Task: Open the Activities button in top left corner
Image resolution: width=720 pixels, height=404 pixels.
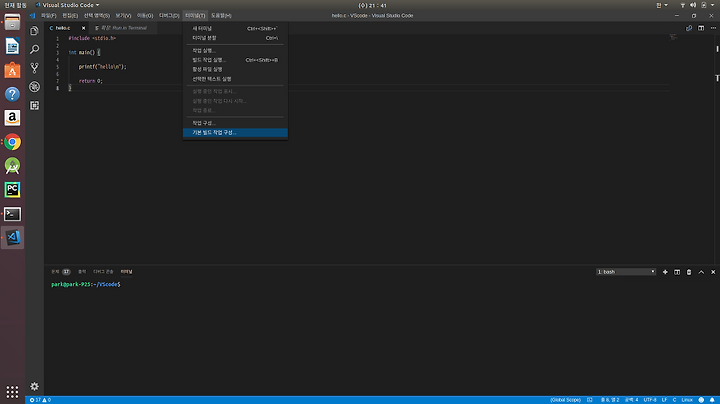Action: tap(15, 5)
